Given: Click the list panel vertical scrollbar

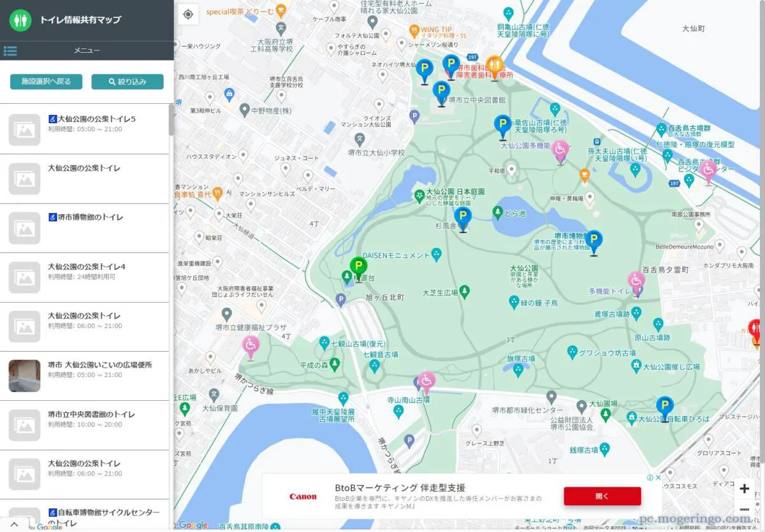Looking at the screenshot, I should pos(171,120).
